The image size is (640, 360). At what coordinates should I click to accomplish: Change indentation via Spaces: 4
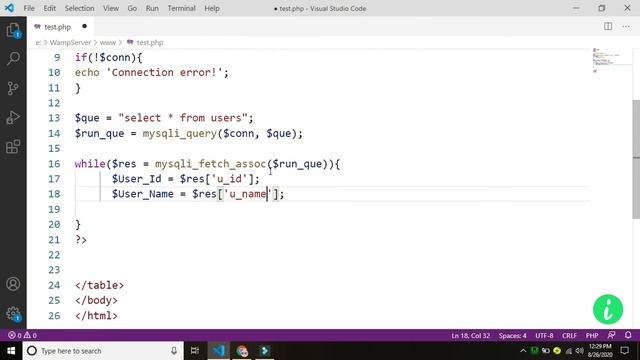pyautogui.click(x=512, y=336)
